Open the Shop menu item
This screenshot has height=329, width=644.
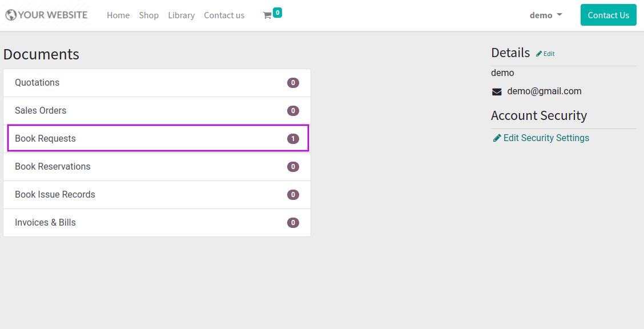pos(148,15)
